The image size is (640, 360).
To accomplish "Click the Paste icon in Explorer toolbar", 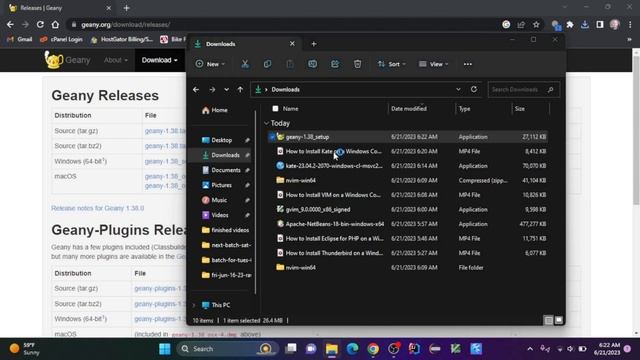I will point(290,64).
